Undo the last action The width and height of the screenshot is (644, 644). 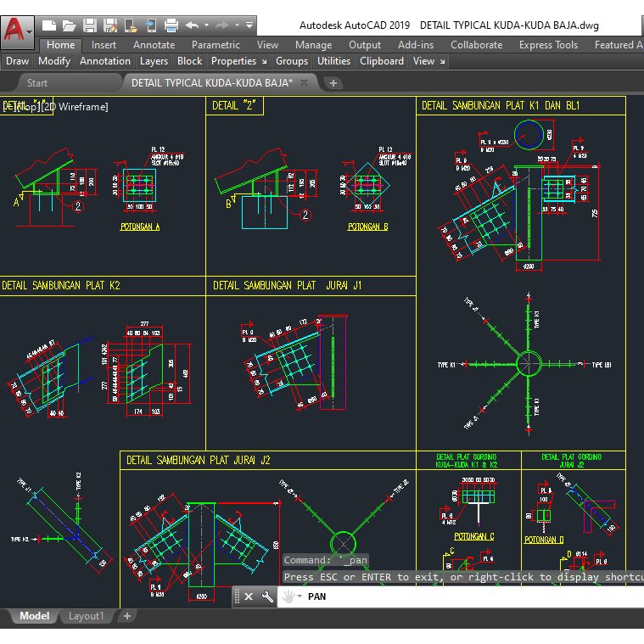point(192,25)
